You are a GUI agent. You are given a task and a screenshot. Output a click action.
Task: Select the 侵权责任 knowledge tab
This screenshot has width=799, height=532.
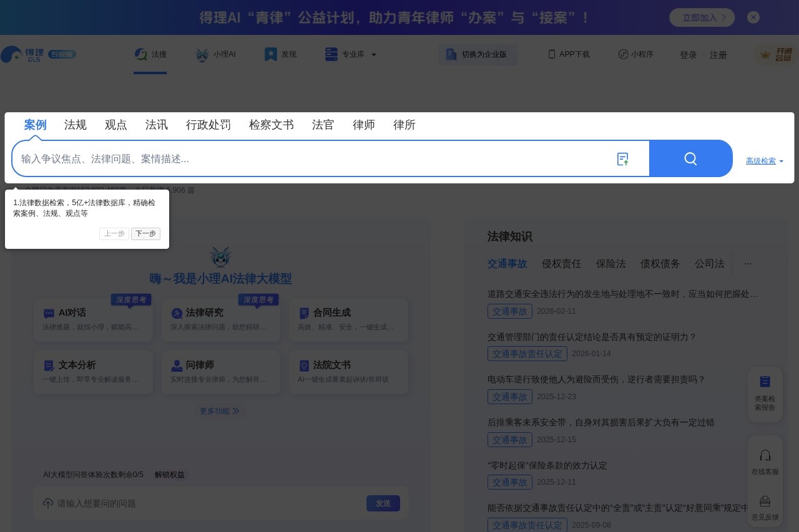[x=561, y=264]
